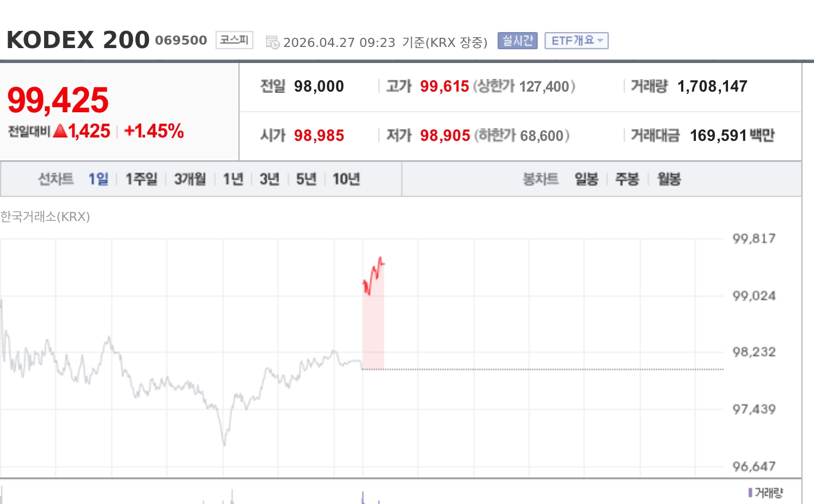Viewport: 814px width, 504px height.
Task: Enable 실시간 real-time quote updates
Action: coord(517,41)
